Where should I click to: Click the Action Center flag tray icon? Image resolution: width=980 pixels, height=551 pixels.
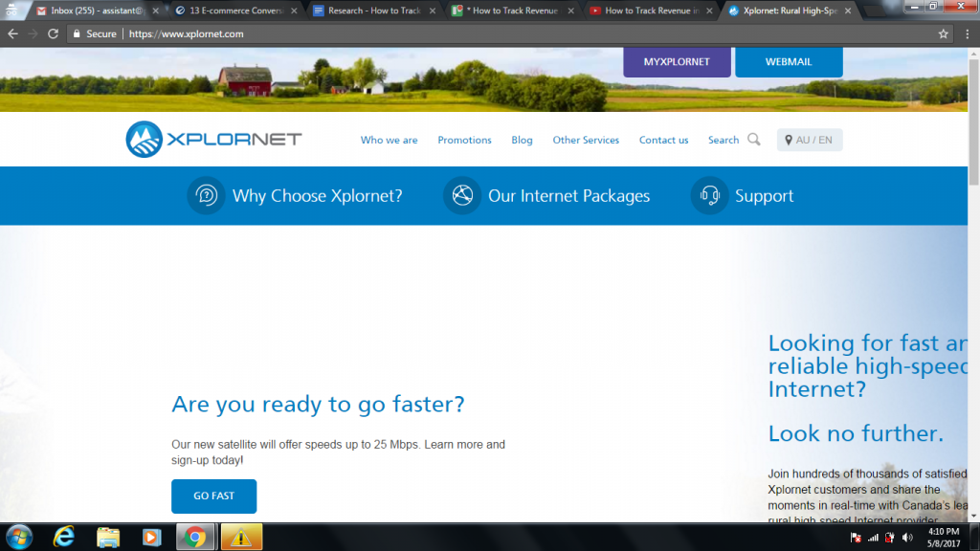tap(856, 538)
